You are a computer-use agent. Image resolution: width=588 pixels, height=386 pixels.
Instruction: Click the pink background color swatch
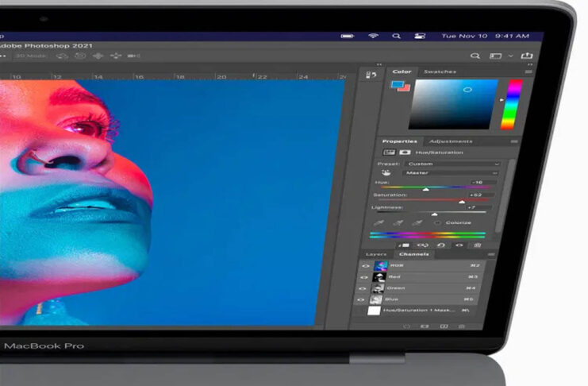pos(405,88)
